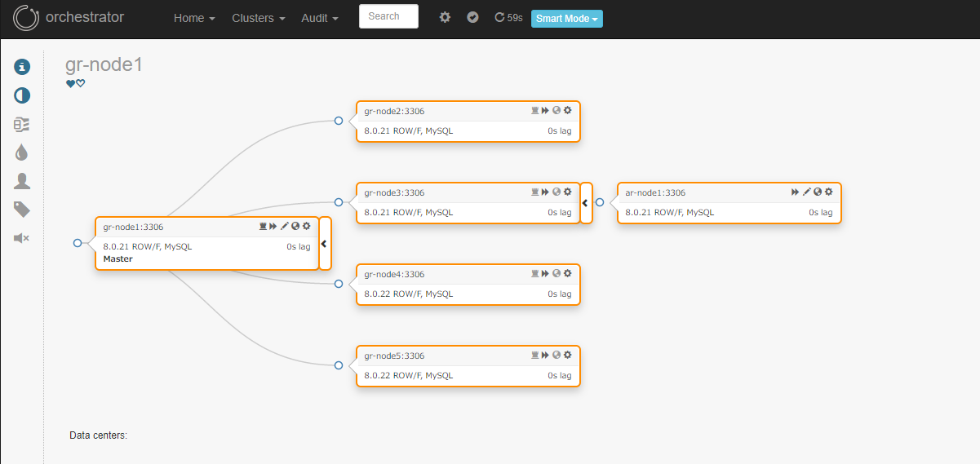This screenshot has width=980, height=464.
Task: Open settings gear in the top navbar
Action: click(445, 17)
